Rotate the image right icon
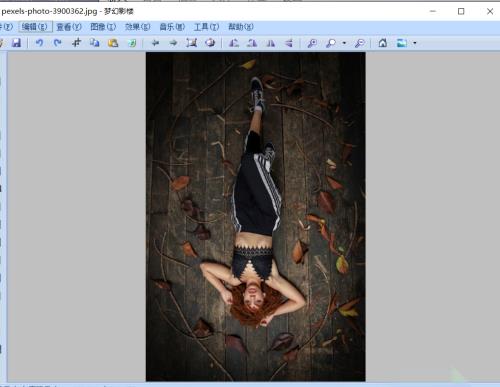 tap(252, 43)
